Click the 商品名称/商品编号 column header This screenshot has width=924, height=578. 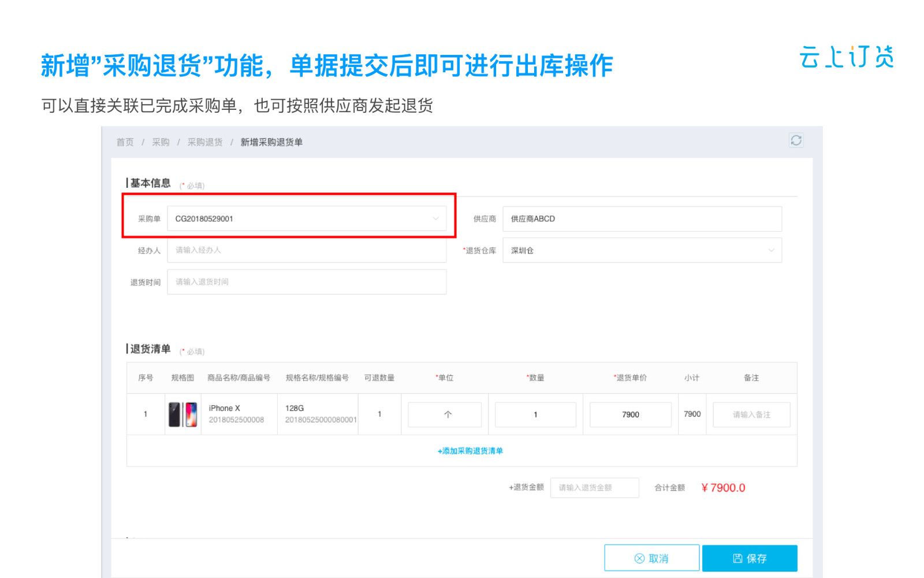[239, 378]
